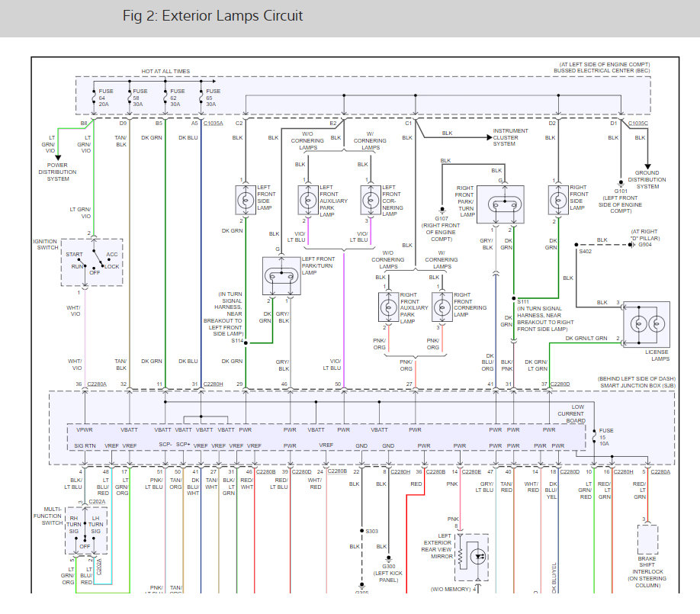
Task: Click the 'BUSSED ELECTRICAL CENTER (BEC)' label
Action: pos(602,71)
